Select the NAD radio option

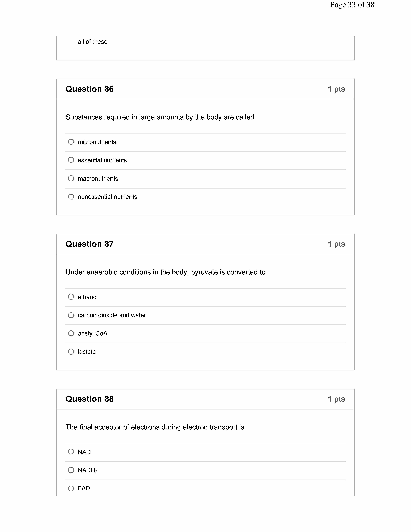click(71, 452)
